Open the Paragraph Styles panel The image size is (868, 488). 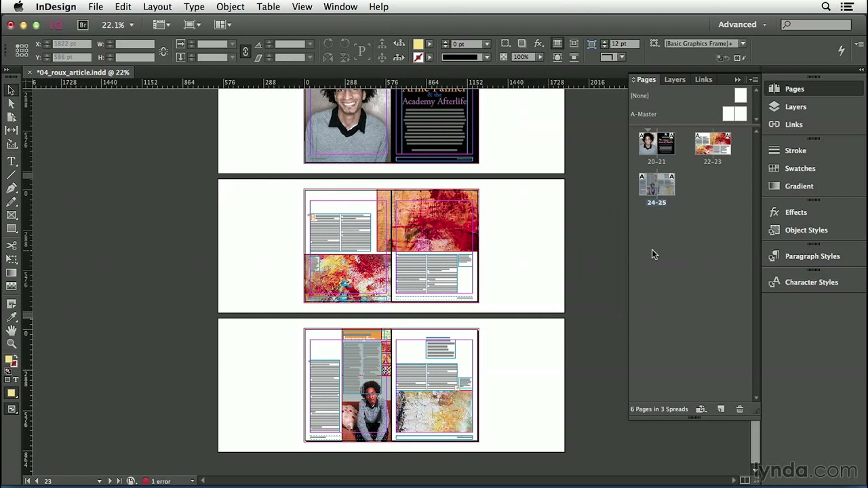tap(812, 256)
